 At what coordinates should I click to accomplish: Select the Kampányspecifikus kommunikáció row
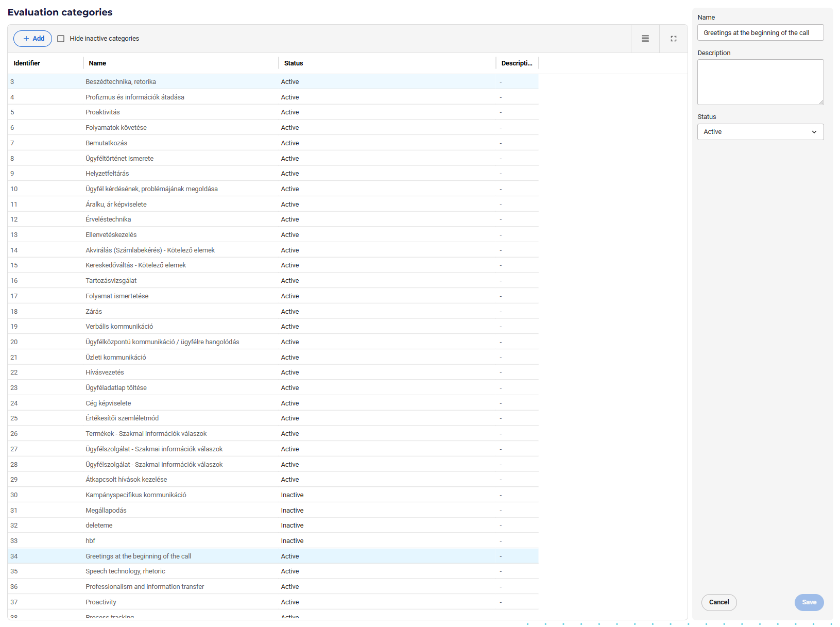[273, 495]
